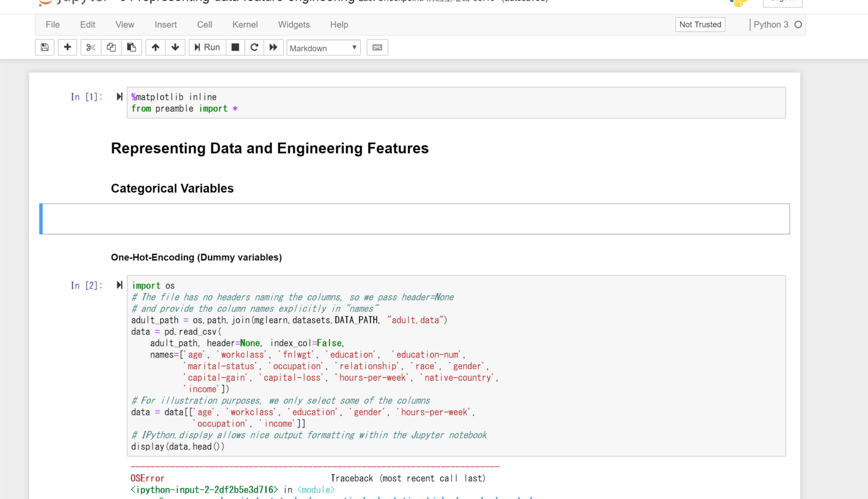Open the Cell menu
This screenshot has height=499, width=868.
(x=205, y=24)
